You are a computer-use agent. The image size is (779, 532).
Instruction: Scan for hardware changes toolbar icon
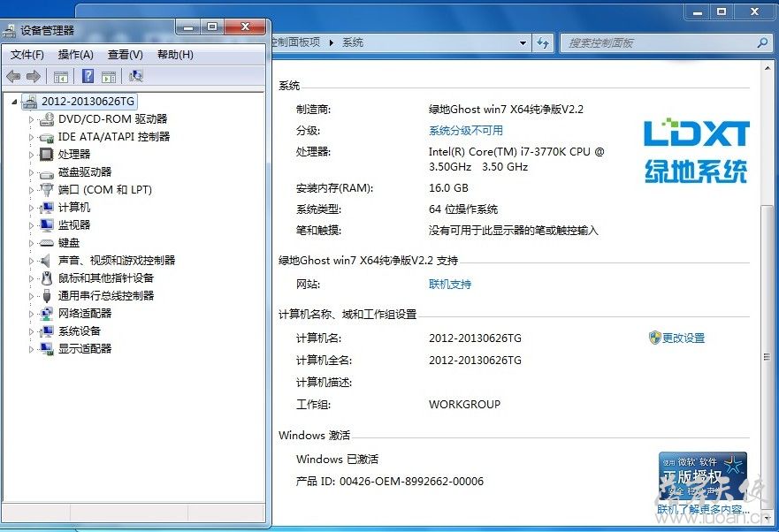click(135, 76)
